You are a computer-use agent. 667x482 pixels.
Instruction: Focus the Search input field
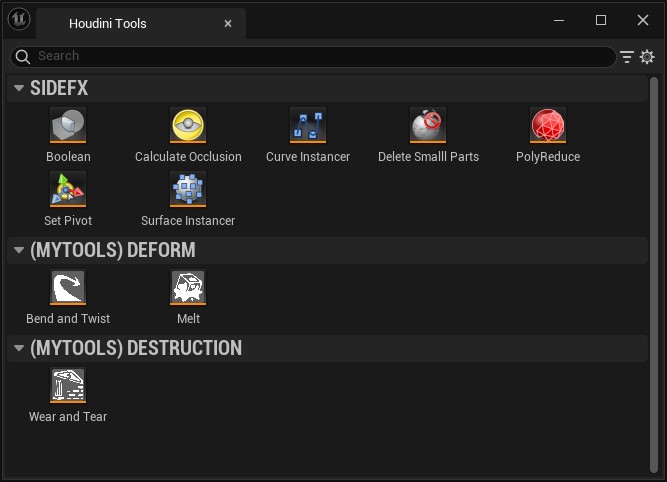(320, 57)
